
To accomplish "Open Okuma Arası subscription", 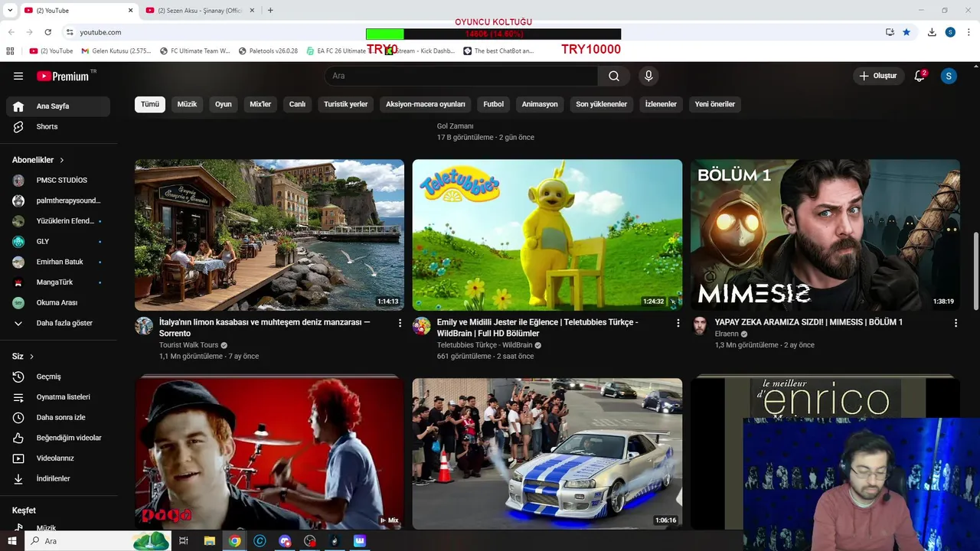I will coord(58,302).
